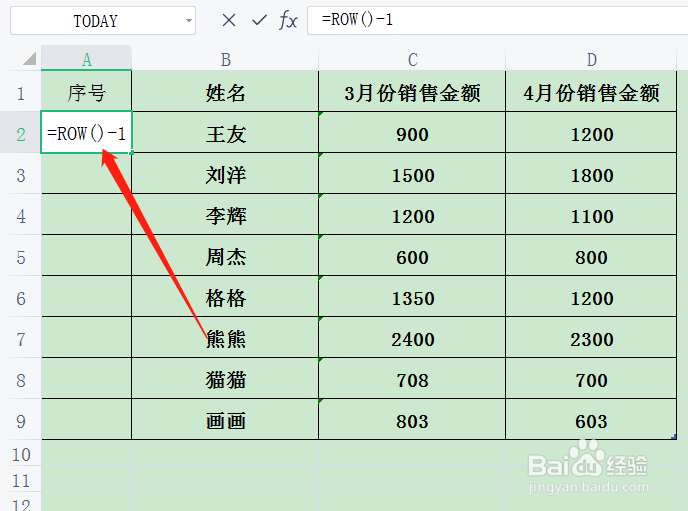
Task: Click the April value 603 for 画画
Action: [x=591, y=421]
